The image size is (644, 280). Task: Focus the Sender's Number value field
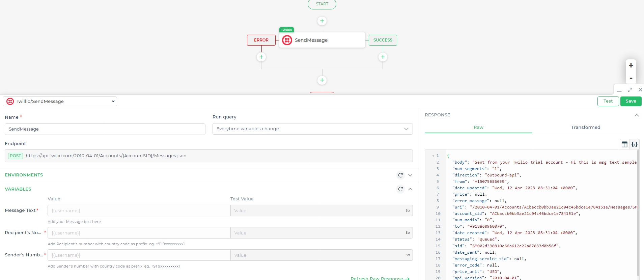coord(139,255)
